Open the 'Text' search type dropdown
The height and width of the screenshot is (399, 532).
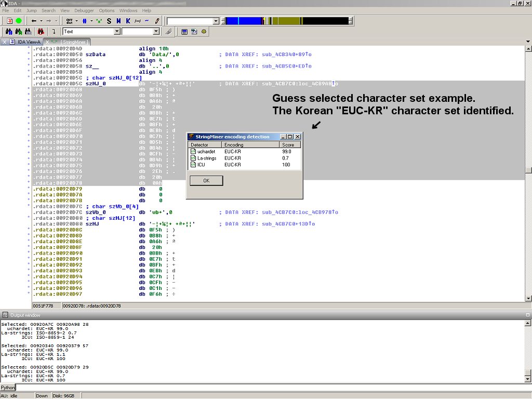(117, 32)
